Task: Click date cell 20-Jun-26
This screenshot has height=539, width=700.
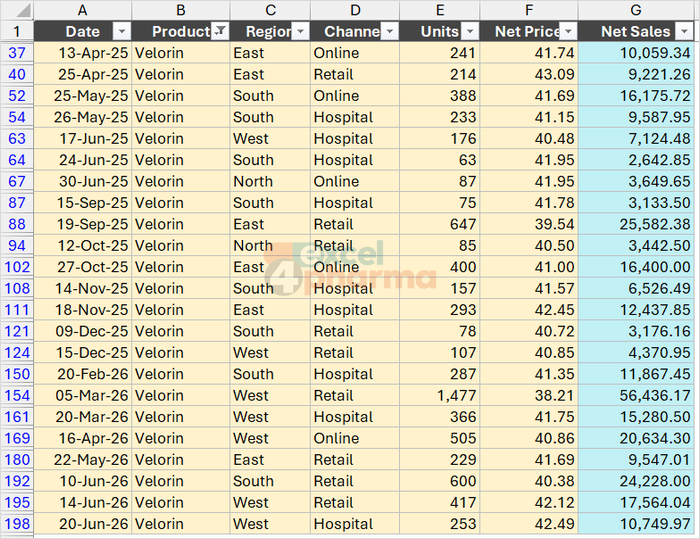Action: click(83, 524)
